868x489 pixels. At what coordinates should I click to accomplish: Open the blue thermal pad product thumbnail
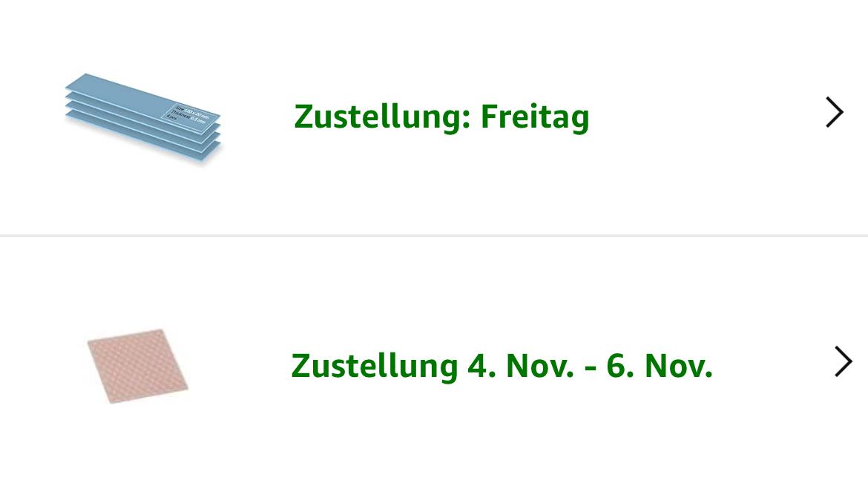click(x=143, y=117)
